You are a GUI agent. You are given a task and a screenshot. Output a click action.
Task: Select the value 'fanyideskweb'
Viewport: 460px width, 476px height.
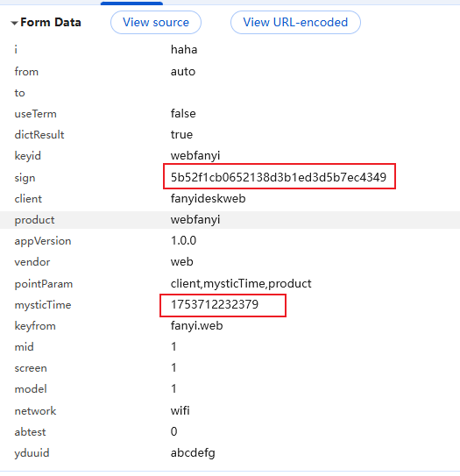coord(209,198)
